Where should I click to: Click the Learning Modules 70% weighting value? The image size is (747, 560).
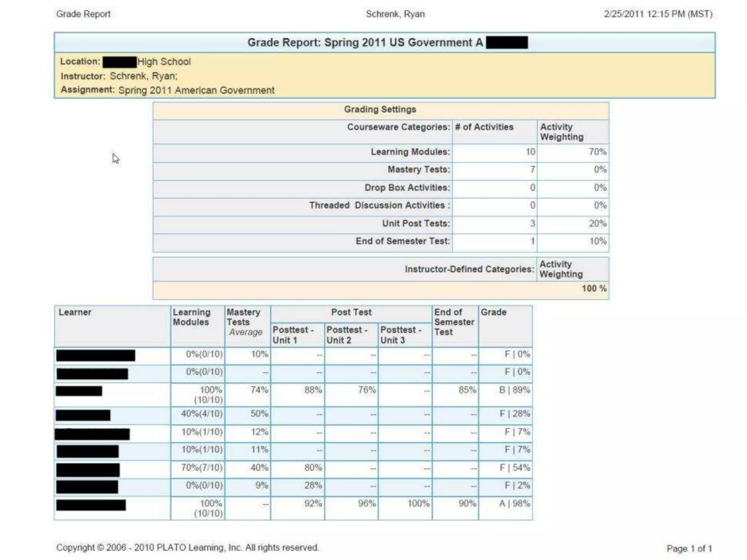point(597,152)
